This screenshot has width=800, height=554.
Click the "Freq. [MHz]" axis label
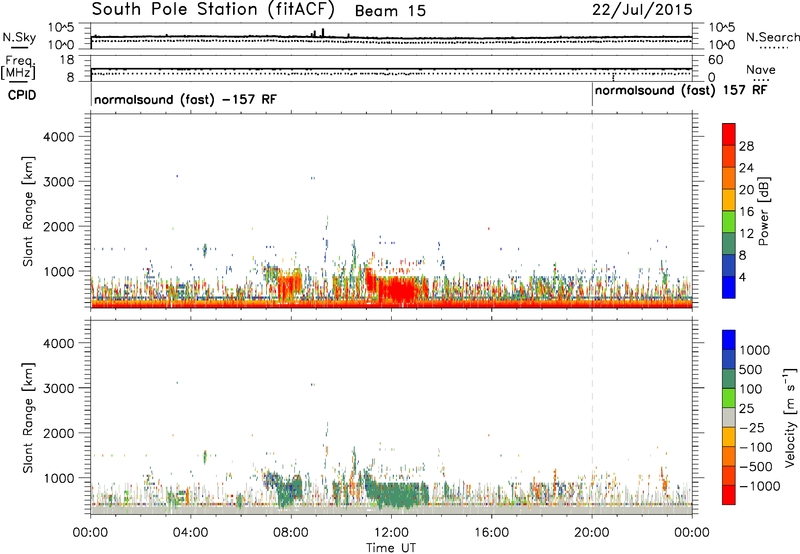click(x=18, y=68)
